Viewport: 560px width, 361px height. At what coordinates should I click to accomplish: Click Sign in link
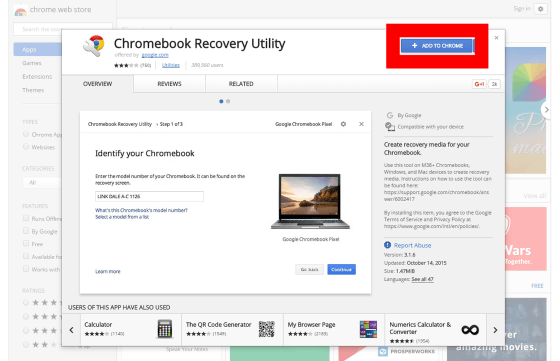click(x=522, y=9)
